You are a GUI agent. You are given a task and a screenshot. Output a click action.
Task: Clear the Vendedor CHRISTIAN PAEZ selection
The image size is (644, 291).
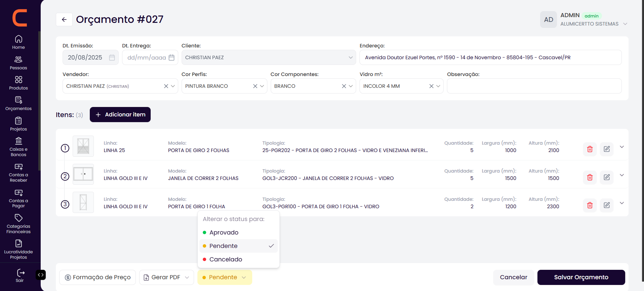click(x=166, y=86)
